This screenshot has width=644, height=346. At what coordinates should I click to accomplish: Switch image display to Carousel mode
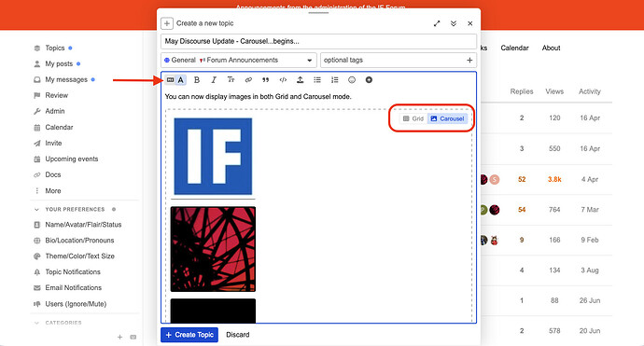[x=447, y=118]
